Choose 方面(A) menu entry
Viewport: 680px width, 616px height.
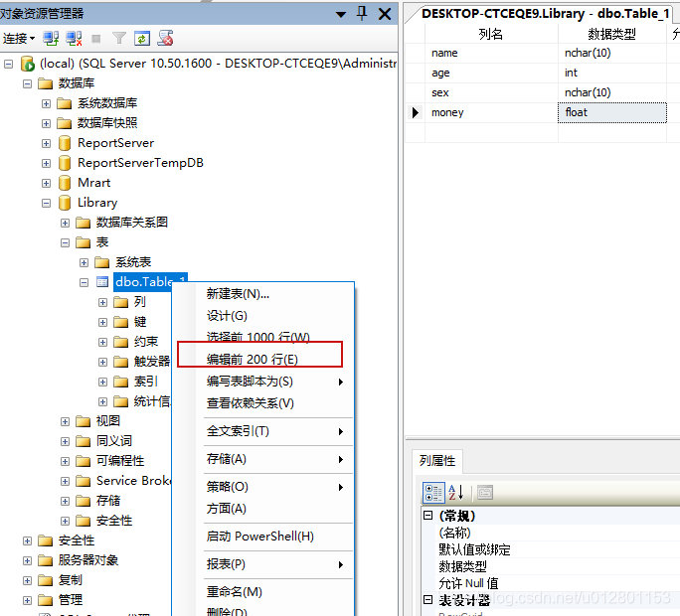tap(263, 509)
